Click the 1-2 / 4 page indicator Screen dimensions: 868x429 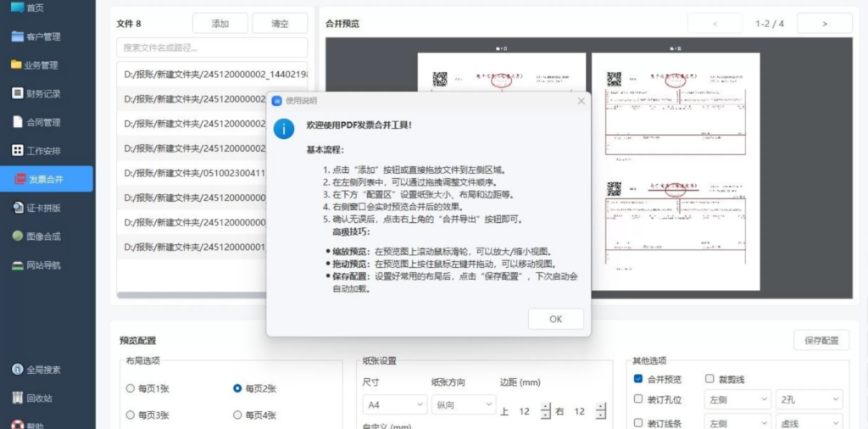coord(770,24)
